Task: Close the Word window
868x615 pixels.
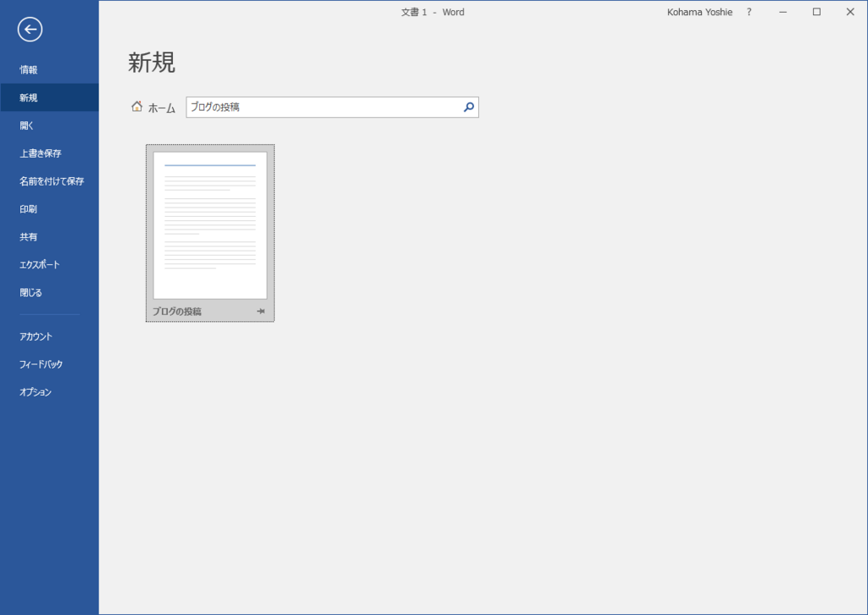Action: (850, 12)
